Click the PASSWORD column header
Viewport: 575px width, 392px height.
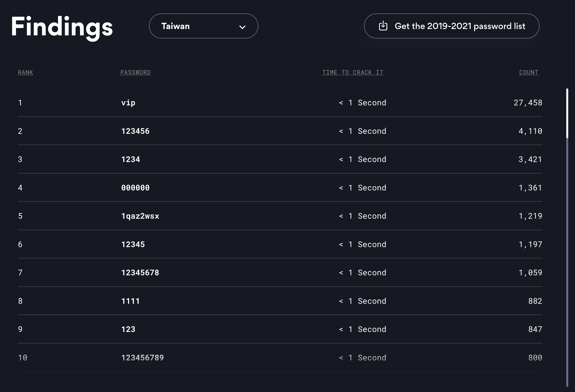click(x=135, y=72)
